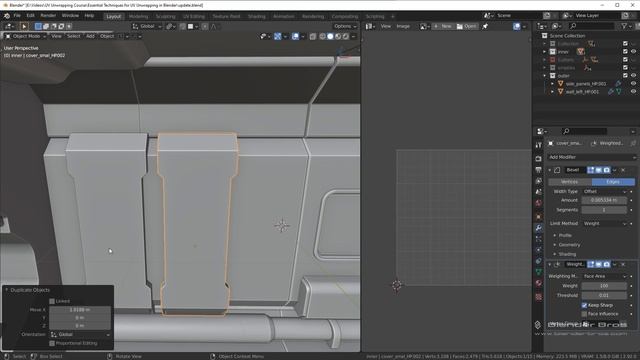Open the Tool properties tab icon
640x360 pixels.
[x=538, y=145]
